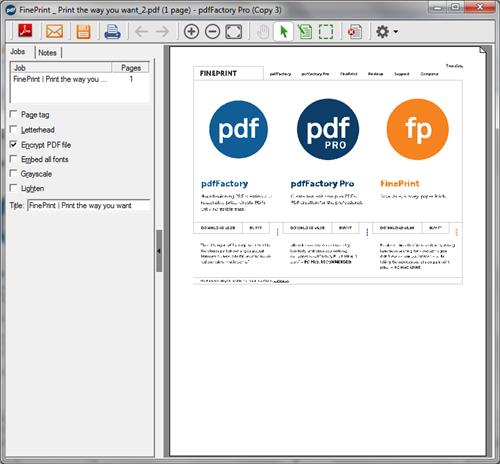Choose the dashed rectangle selection tool

pyautogui.click(x=326, y=32)
